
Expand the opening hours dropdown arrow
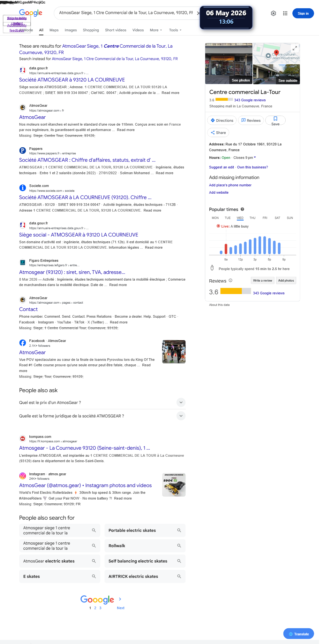click(255, 157)
